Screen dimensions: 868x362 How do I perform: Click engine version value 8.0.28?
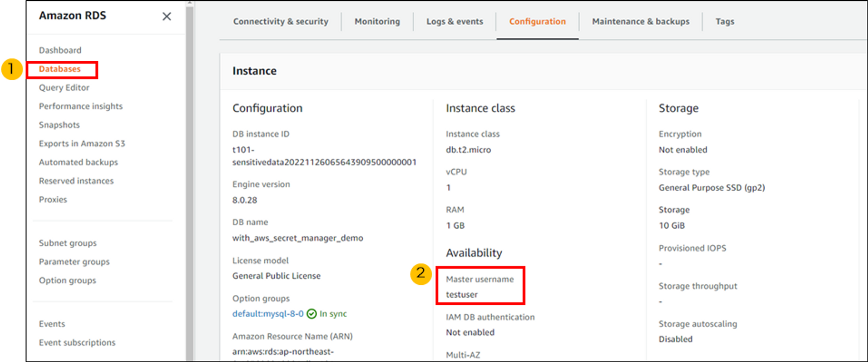pos(245,200)
